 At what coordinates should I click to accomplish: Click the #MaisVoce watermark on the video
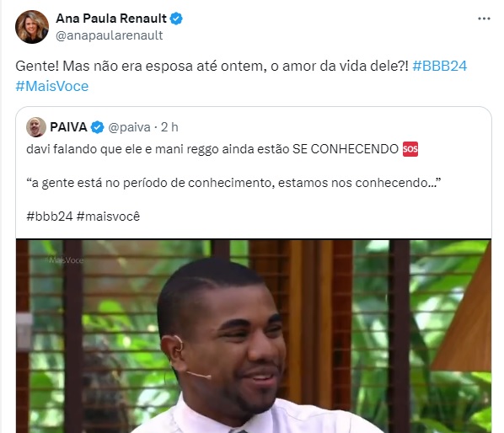[64, 260]
